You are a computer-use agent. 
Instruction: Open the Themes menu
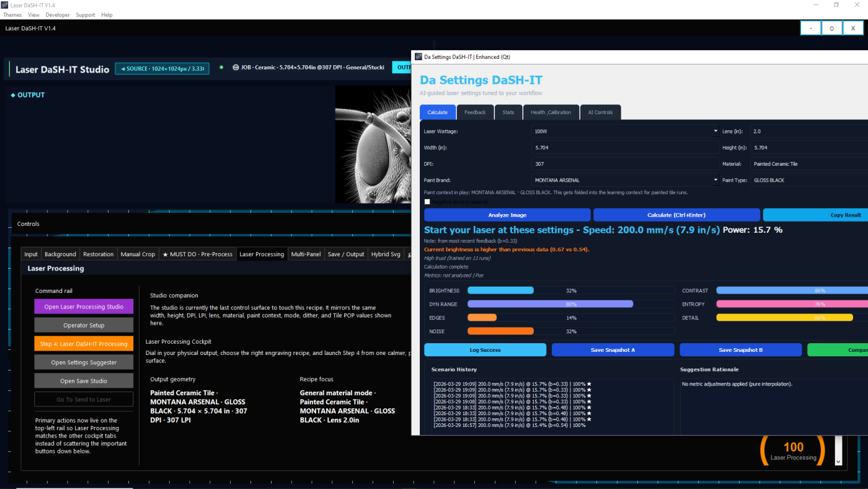click(12, 15)
